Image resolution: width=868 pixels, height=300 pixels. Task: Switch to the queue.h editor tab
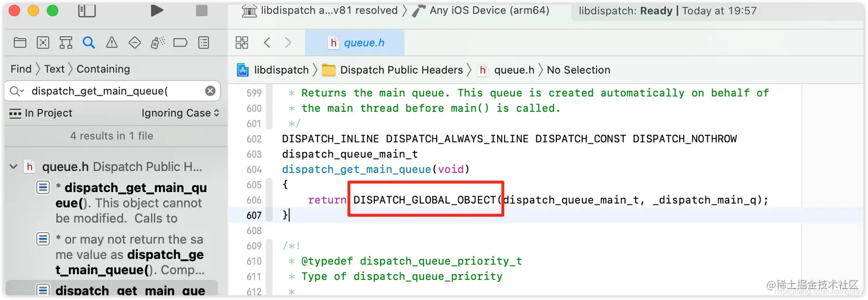[355, 42]
